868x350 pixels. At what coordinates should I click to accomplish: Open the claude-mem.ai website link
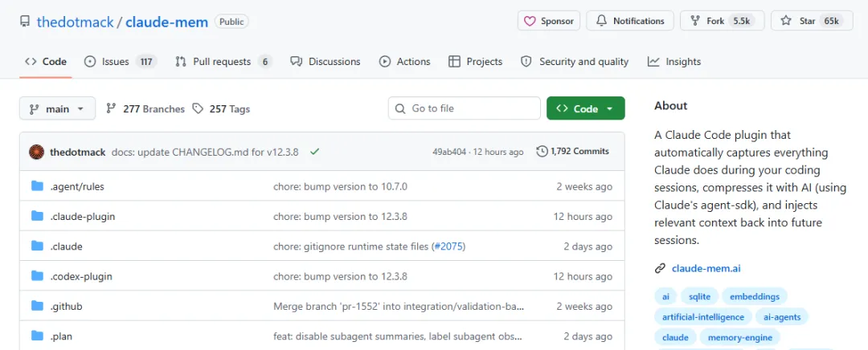pyautogui.click(x=706, y=268)
